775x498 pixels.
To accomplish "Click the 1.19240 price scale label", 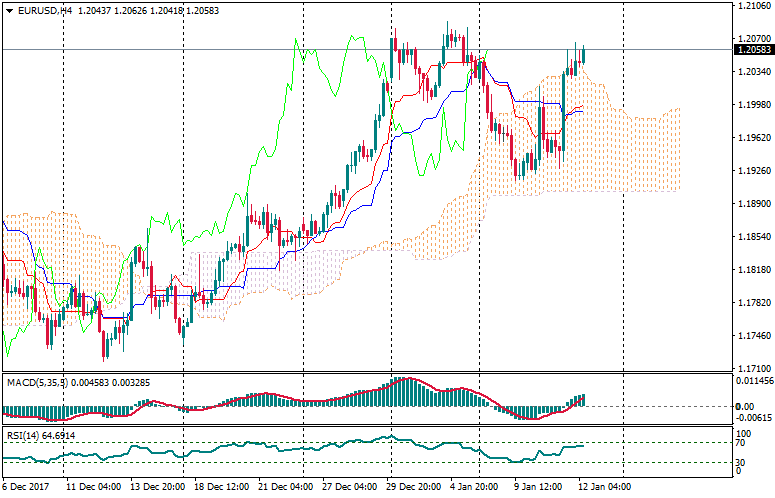I will click(751, 171).
